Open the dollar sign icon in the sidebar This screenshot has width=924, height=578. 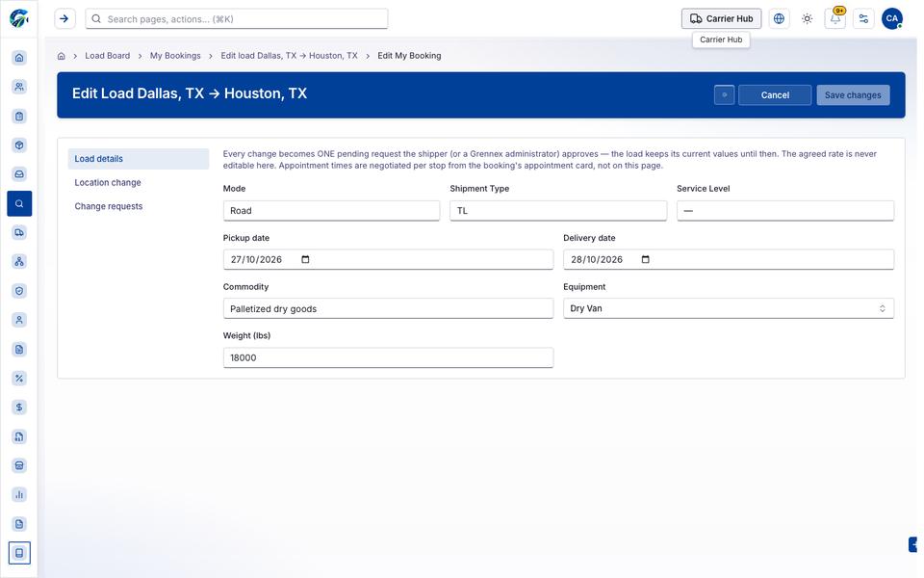click(x=19, y=407)
